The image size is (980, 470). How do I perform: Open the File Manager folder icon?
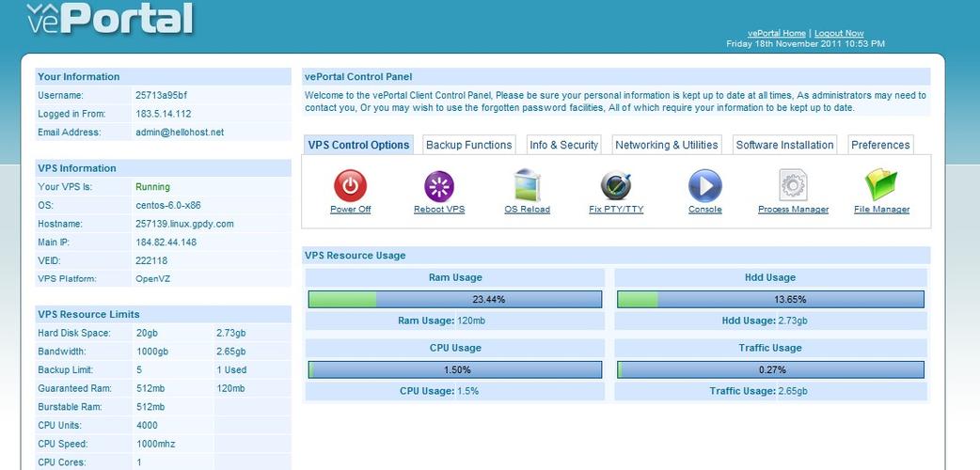(x=881, y=185)
